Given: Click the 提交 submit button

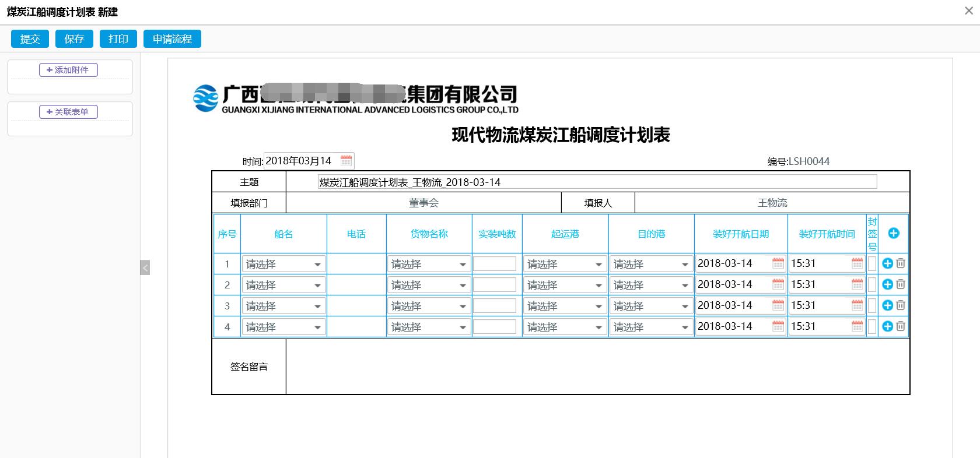Looking at the screenshot, I should (30, 39).
